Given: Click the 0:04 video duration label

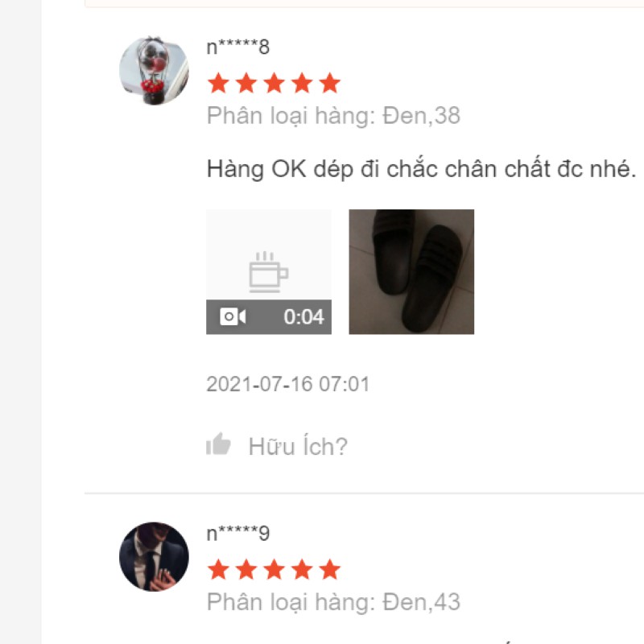Looking at the screenshot, I should click(303, 317).
